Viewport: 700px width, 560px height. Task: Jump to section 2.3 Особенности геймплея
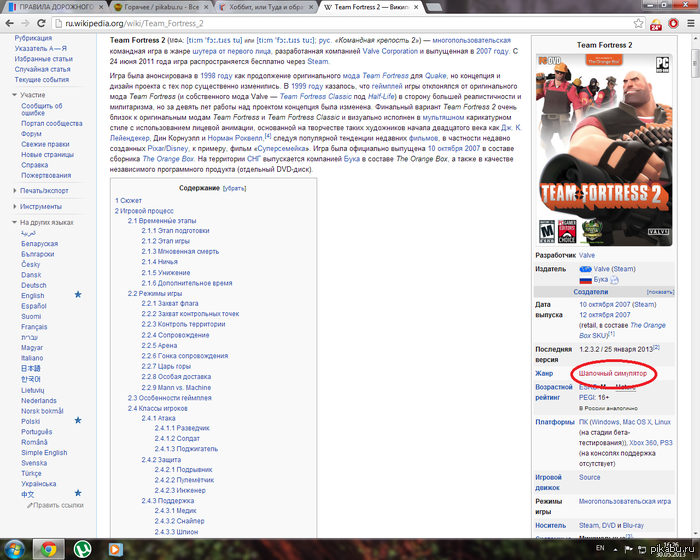(170, 398)
